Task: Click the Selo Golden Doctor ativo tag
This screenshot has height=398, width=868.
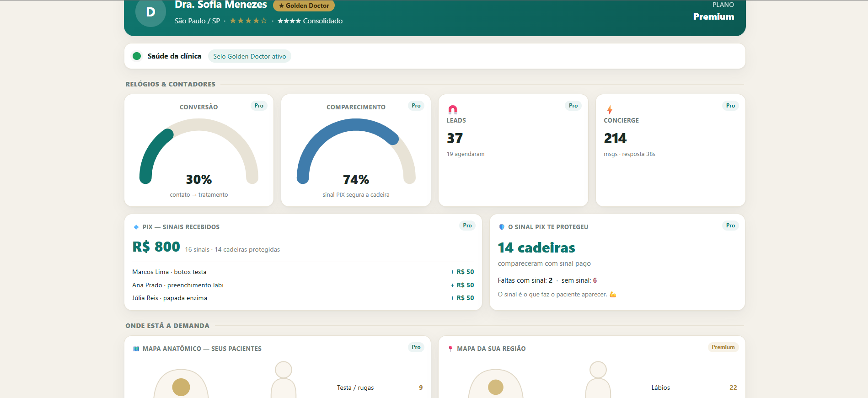Action: click(x=250, y=56)
